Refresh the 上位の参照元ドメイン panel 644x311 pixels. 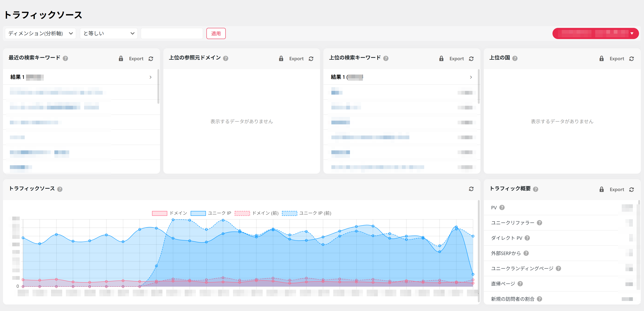pos(311,59)
